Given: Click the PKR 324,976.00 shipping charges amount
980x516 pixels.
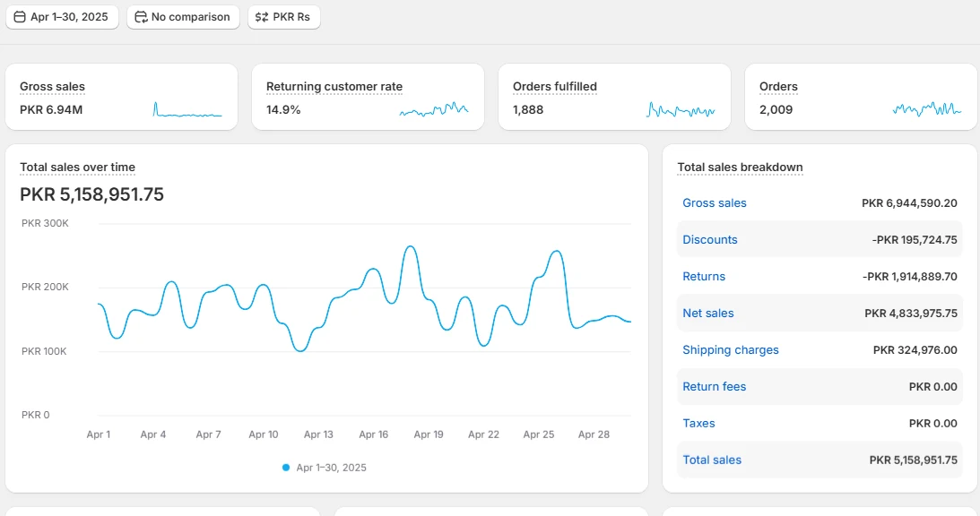Looking at the screenshot, I should pyautogui.click(x=915, y=350).
